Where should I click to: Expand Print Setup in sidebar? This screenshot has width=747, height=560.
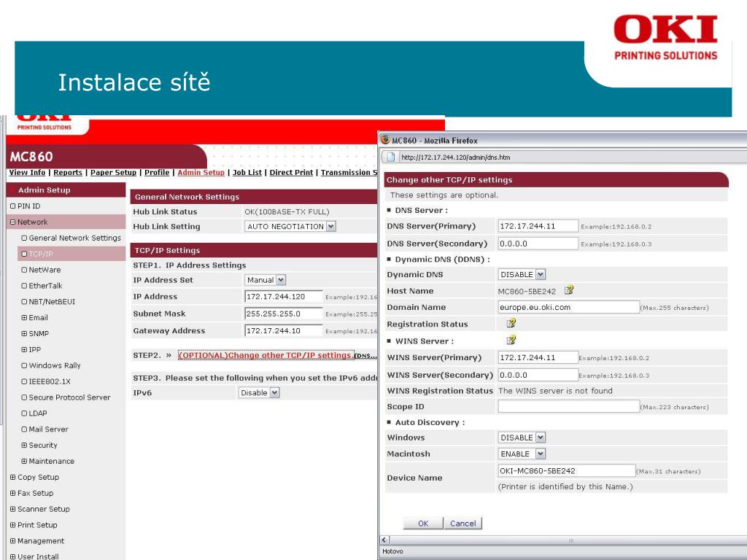[x=13, y=525]
